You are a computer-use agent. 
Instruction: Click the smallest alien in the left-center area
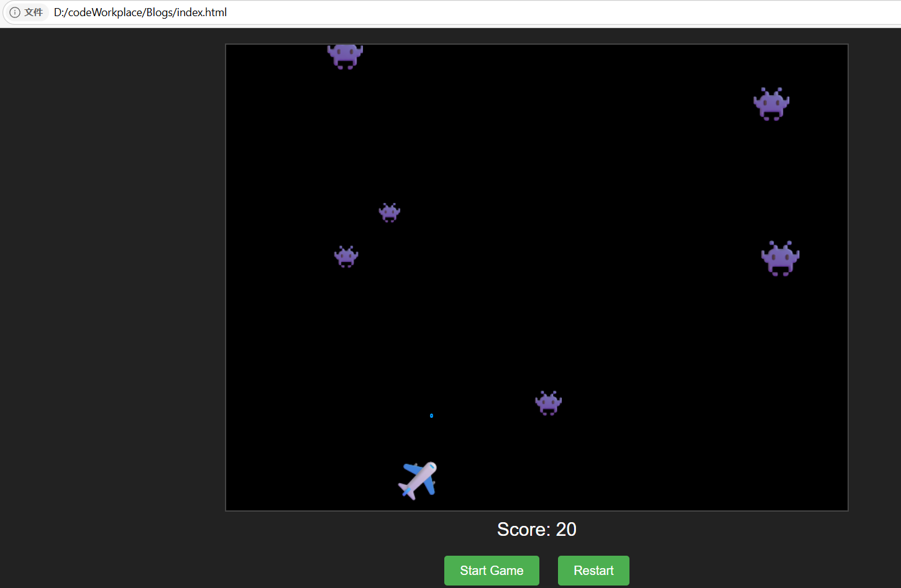click(x=390, y=212)
